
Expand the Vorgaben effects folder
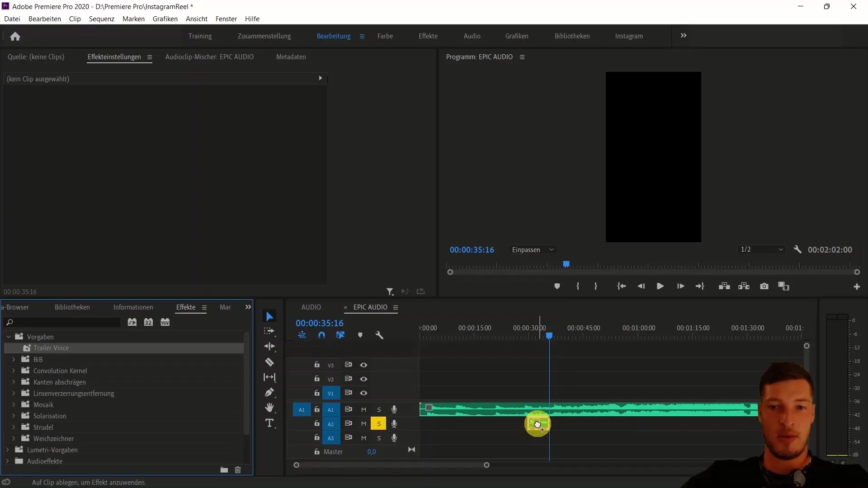click(x=8, y=337)
